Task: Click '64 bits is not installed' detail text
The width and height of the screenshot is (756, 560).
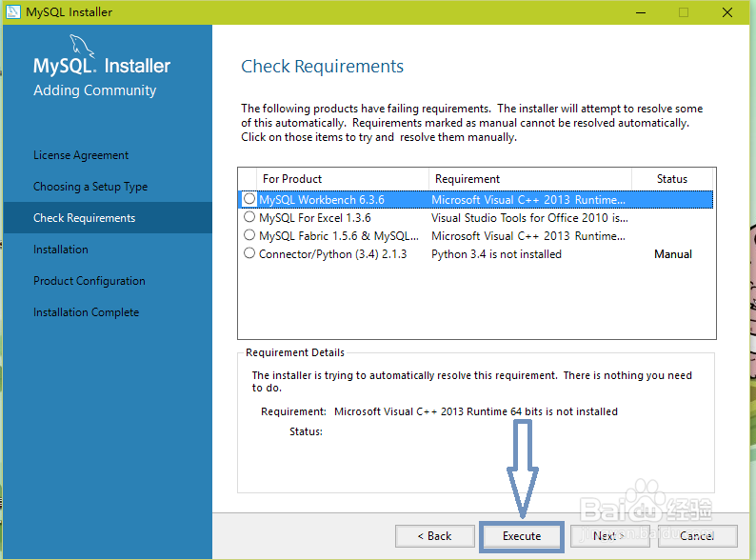Action: click(x=564, y=411)
